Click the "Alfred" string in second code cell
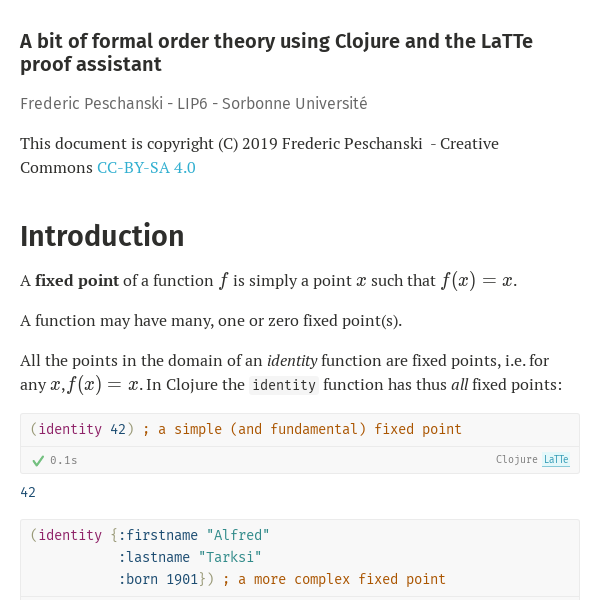The width and height of the screenshot is (600, 600). click(x=238, y=535)
